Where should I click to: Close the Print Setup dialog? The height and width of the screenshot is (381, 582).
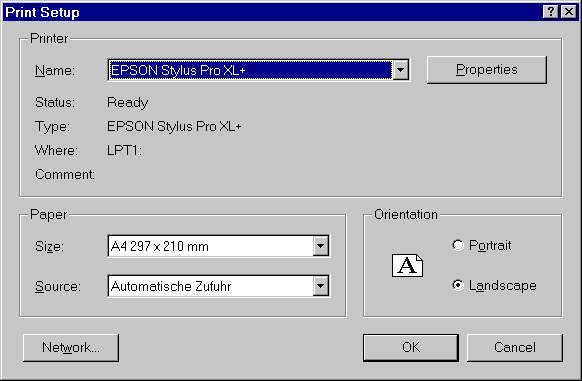click(x=569, y=12)
